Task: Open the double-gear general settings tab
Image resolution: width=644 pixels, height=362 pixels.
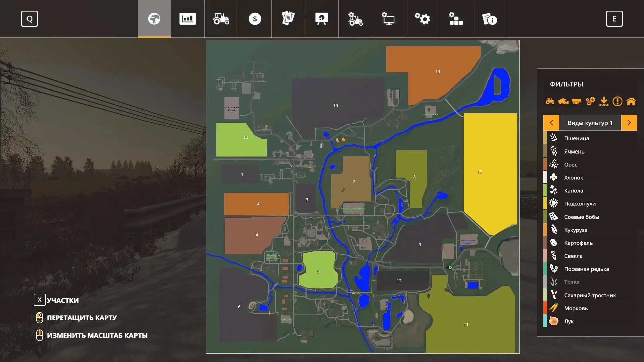Action: coord(422,19)
